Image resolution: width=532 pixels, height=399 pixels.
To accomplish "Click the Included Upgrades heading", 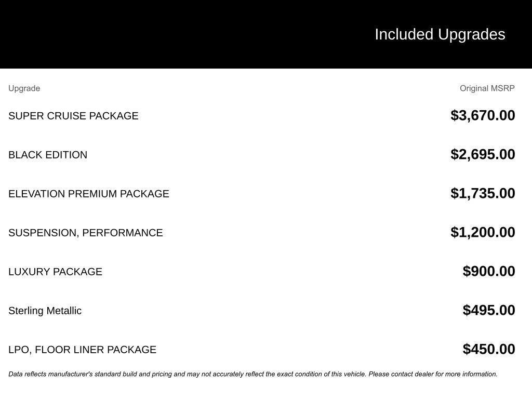I will [x=440, y=34].
